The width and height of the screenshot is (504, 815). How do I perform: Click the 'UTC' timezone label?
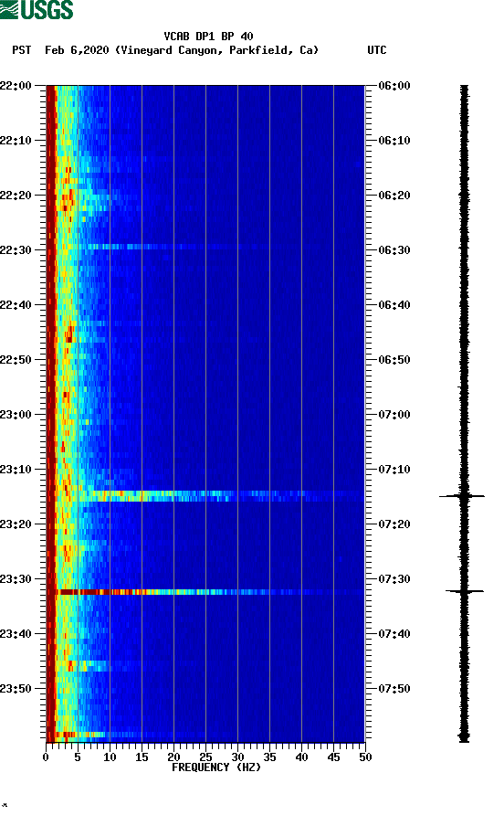pyautogui.click(x=377, y=50)
